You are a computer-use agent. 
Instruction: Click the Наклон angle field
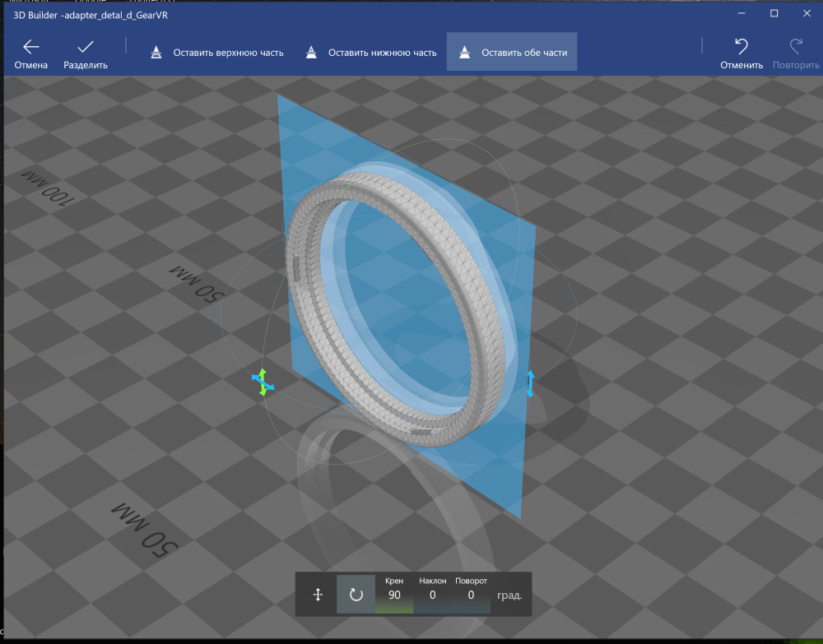pyautogui.click(x=432, y=595)
